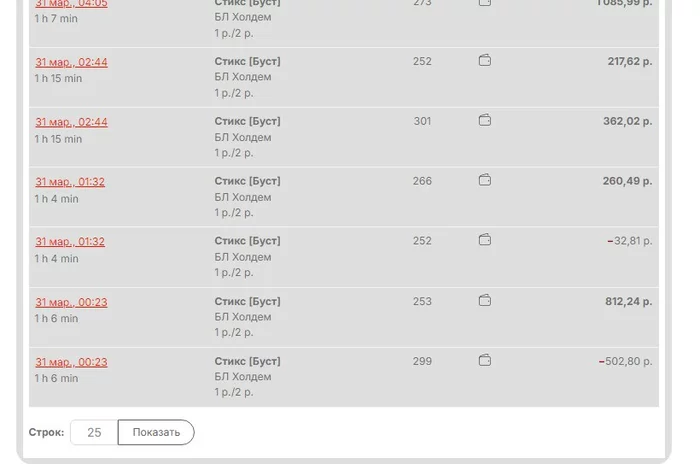Click wallet icon in the −32,81 р. row
The width and height of the screenshot is (700, 464).
485,241
